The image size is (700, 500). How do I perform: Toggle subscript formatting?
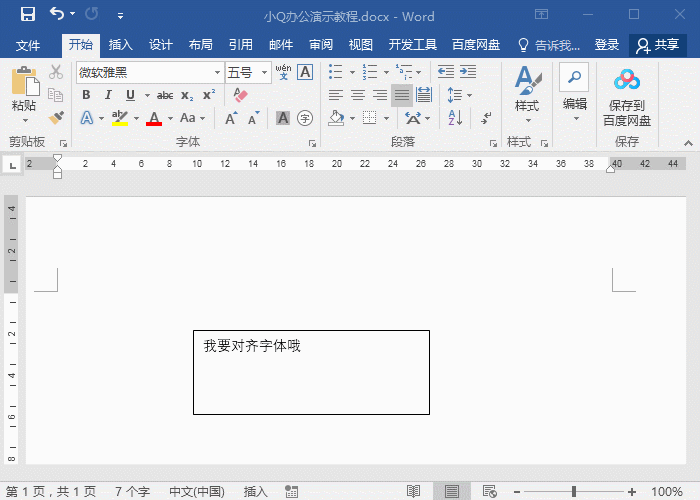point(187,95)
